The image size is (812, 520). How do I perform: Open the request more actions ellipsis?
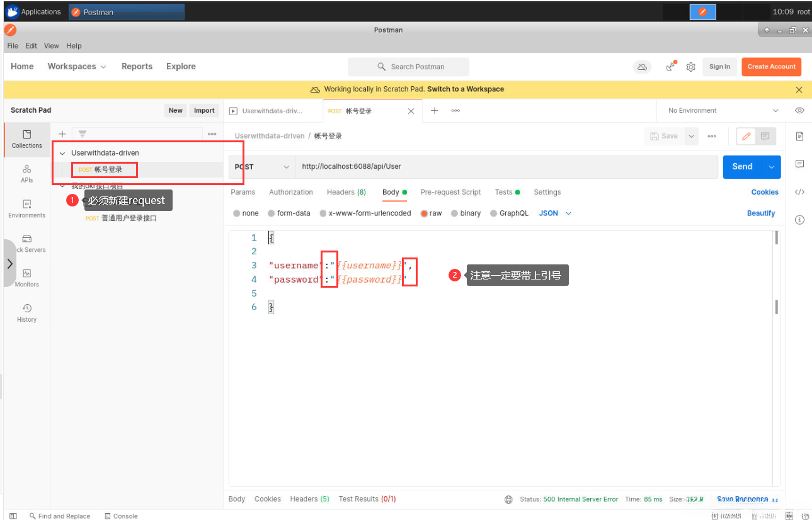tap(712, 136)
